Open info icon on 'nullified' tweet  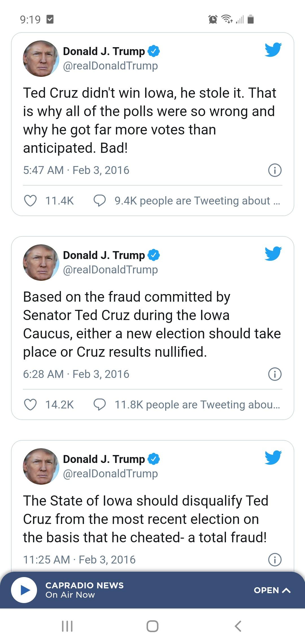(275, 374)
